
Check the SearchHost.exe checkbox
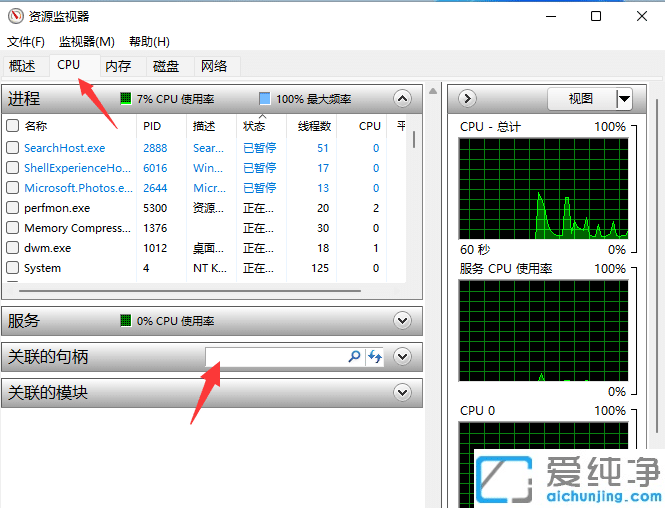pyautogui.click(x=13, y=148)
